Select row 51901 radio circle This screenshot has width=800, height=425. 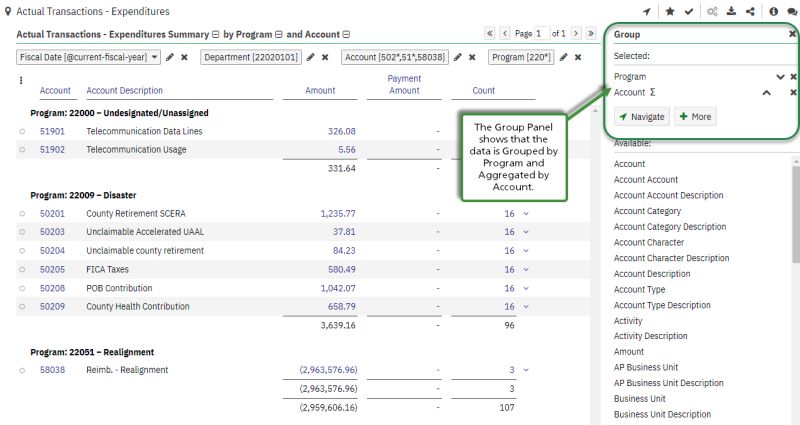point(22,131)
